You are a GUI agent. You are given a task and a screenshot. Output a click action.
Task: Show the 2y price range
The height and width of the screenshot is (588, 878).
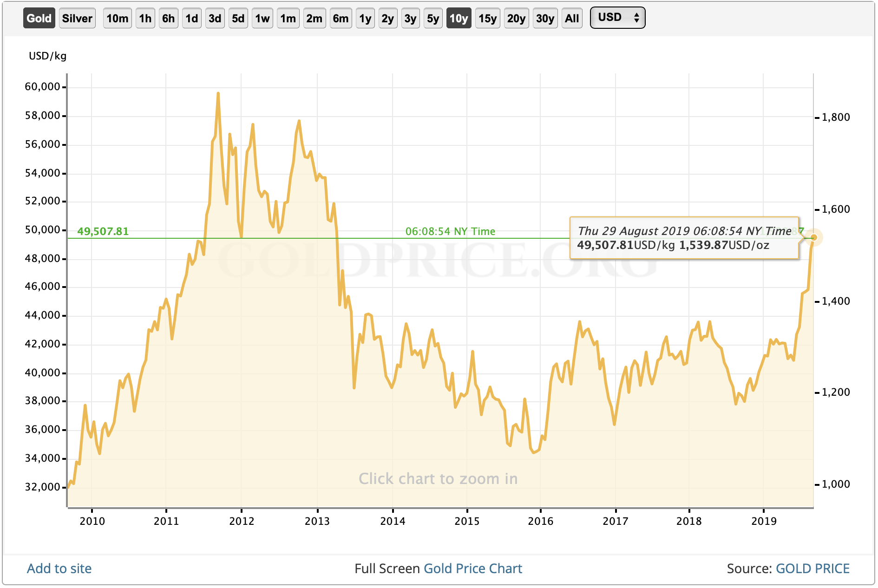pyautogui.click(x=388, y=19)
